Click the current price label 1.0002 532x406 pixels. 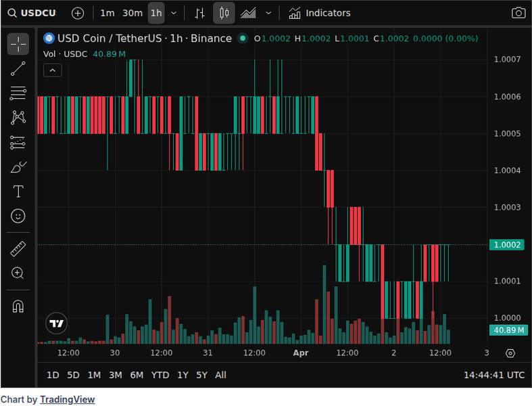point(507,245)
